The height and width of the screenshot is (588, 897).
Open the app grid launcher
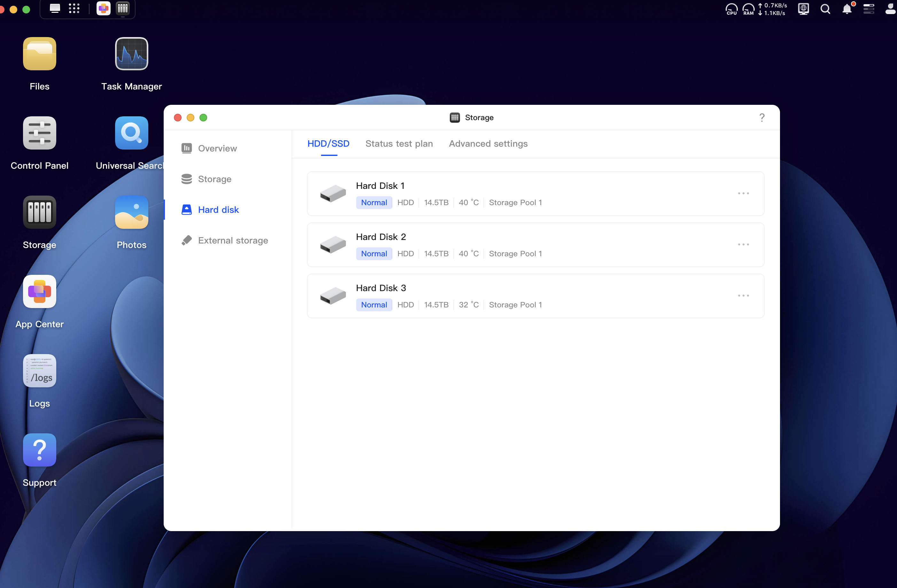pos(74,8)
